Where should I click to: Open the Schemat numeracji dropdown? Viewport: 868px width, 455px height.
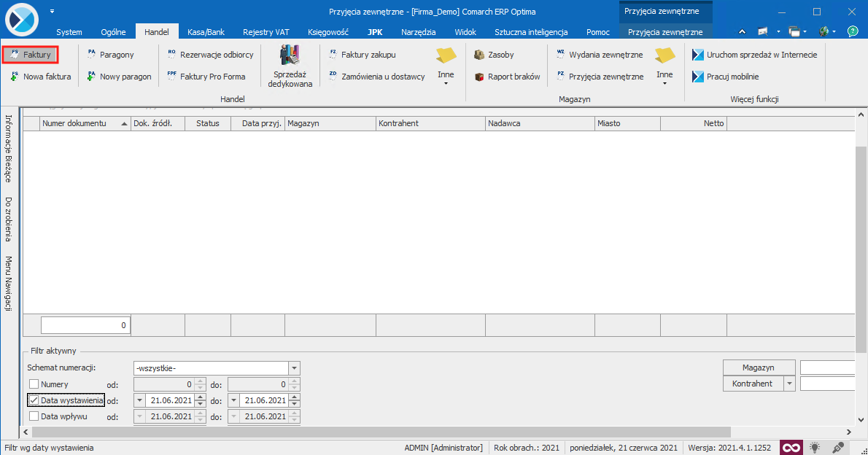[294, 368]
